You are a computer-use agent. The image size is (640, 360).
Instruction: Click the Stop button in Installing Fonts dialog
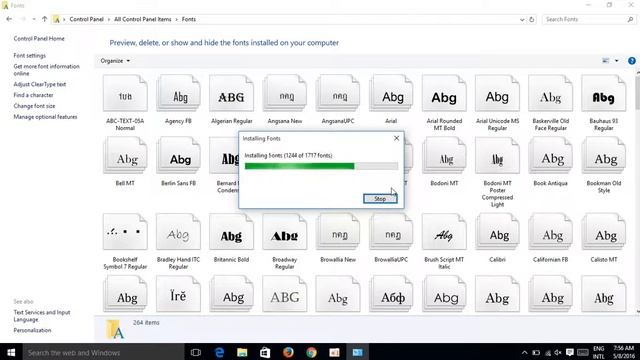(x=380, y=199)
